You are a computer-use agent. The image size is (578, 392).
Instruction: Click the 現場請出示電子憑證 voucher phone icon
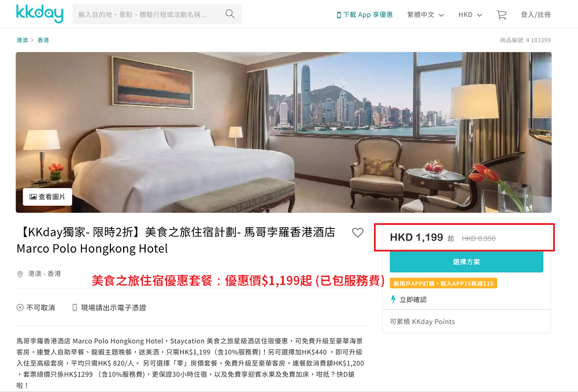coord(75,308)
